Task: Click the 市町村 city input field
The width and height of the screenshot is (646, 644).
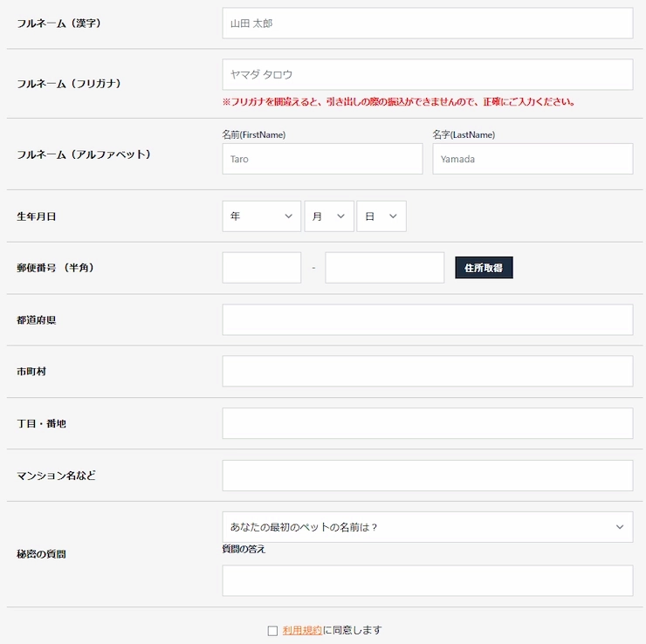Action: [x=428, y=371]
